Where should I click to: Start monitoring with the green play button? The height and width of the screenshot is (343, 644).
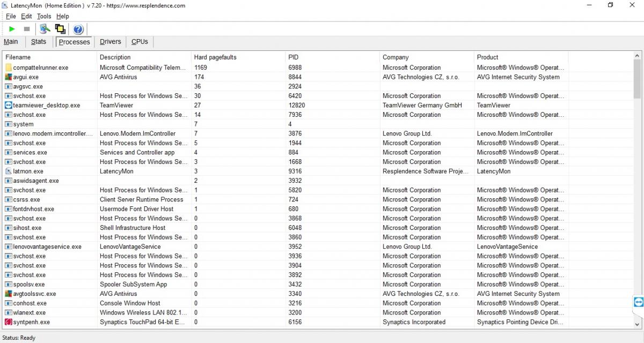(x=12, y=29)
